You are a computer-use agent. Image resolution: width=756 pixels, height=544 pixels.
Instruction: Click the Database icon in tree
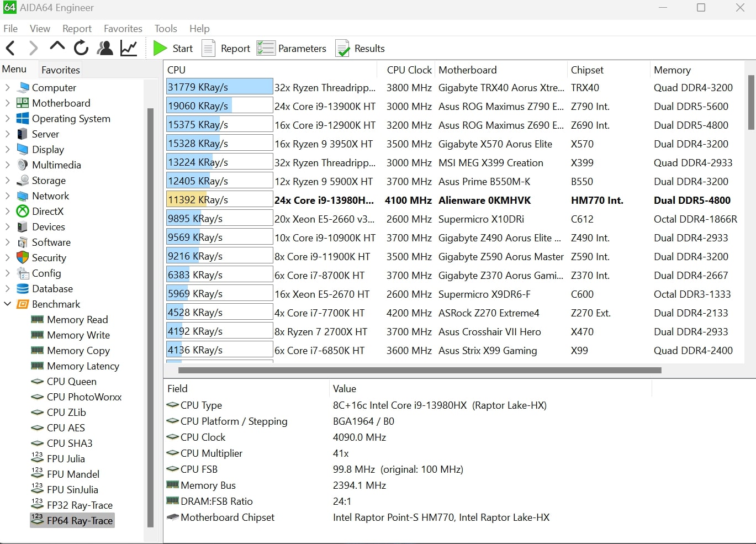(23, 288)
